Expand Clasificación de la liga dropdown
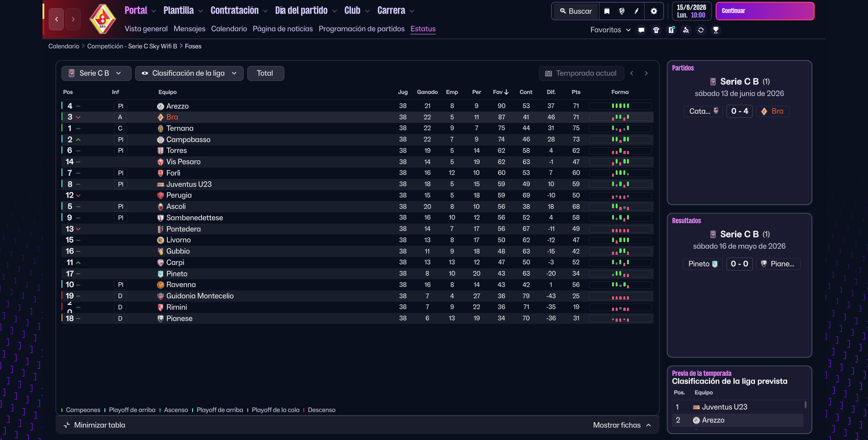Screen dimensions: 868x440 (189, 73)
